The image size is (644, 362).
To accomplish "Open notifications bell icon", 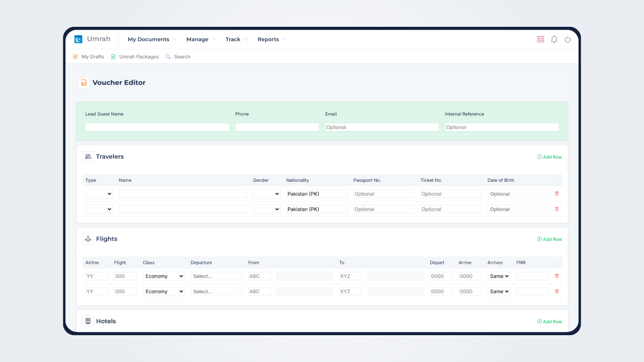I will pos(554,39).
